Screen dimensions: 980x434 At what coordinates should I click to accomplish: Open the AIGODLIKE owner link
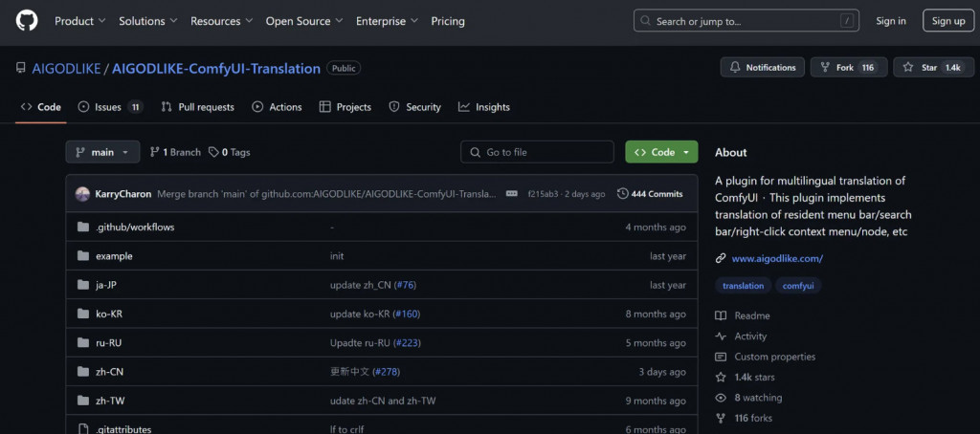click(66, 68)
